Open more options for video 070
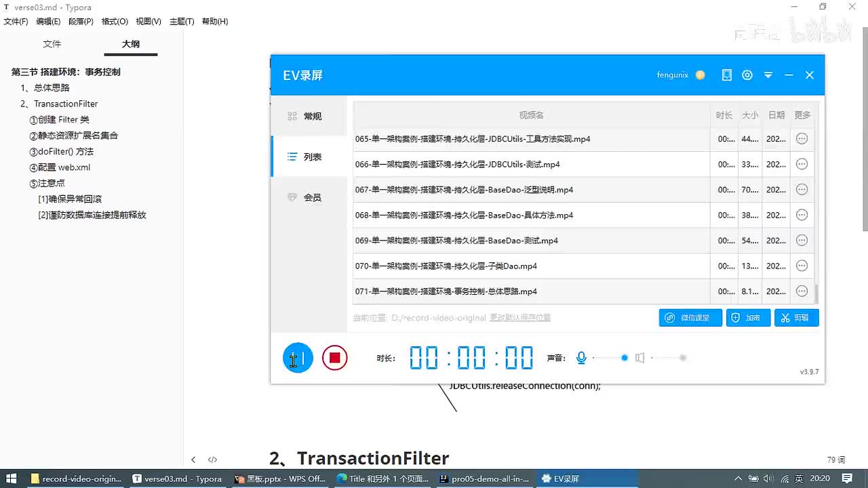868x488 pixels. 802,266
